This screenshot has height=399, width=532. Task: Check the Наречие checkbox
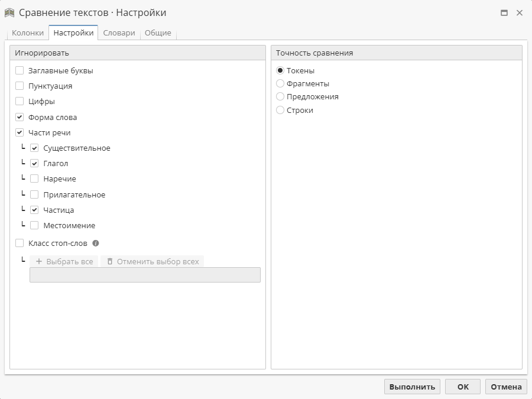34,179
